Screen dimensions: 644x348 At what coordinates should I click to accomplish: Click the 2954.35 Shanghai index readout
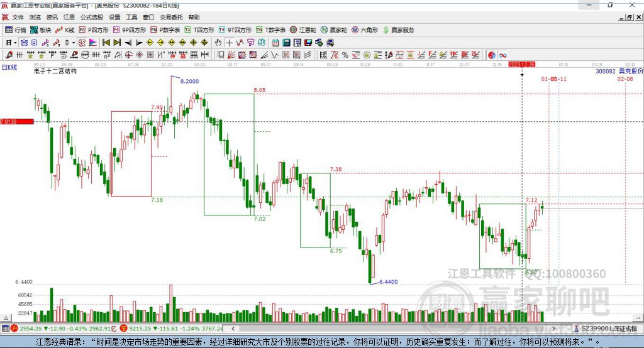point(31,329)
